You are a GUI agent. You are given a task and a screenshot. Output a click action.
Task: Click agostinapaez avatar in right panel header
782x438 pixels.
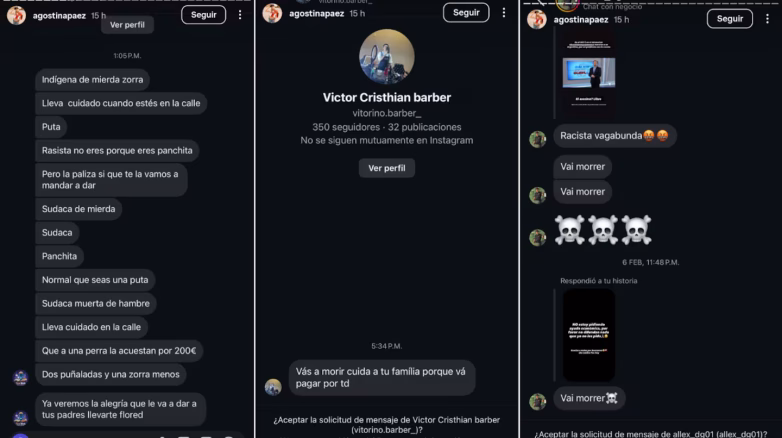tap(537, 20)
